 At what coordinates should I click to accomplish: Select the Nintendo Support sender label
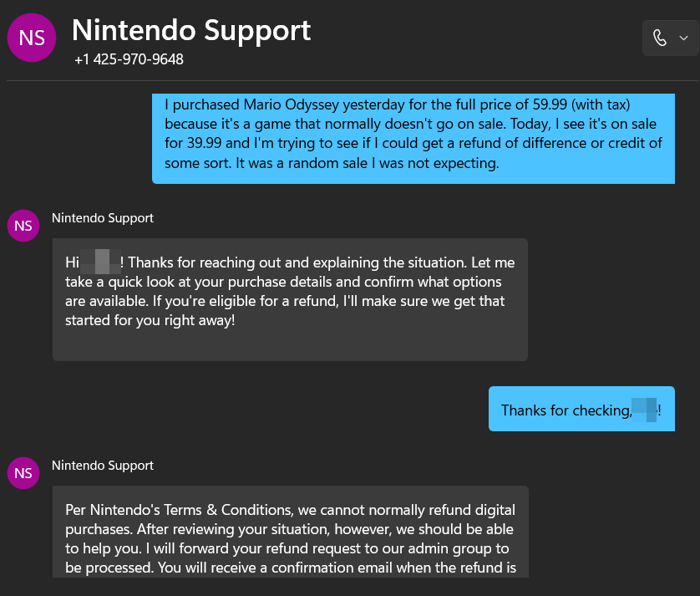pyautogui.click(x=102, y=217)
